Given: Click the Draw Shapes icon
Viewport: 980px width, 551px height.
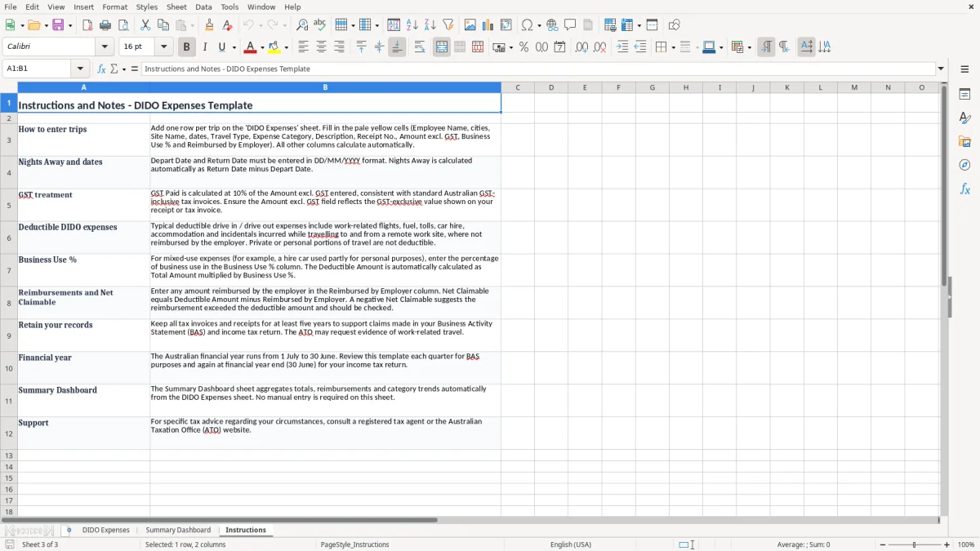Looking at the screenshot, I should pyautogui.click(x=675, y=25).
